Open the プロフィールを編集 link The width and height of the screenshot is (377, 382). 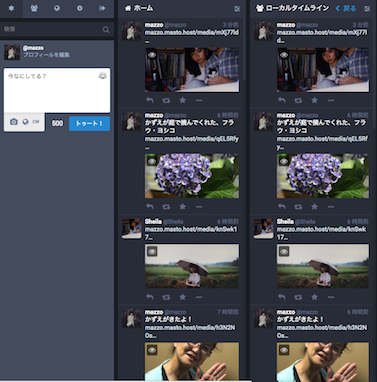(46, 55)
